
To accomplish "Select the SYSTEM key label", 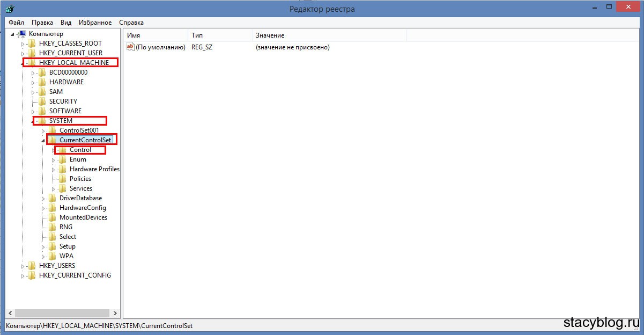I will (61, 121).
